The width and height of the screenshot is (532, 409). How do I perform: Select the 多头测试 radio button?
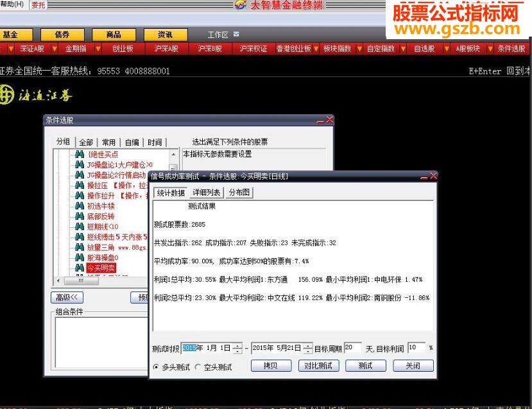point(156,367)
